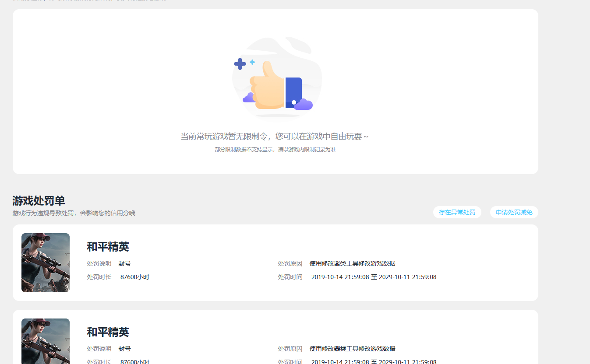The height and width of the screenshot is (364, 590).
Task: Click the 游戏处罚单 section heading
Action: 39,201
